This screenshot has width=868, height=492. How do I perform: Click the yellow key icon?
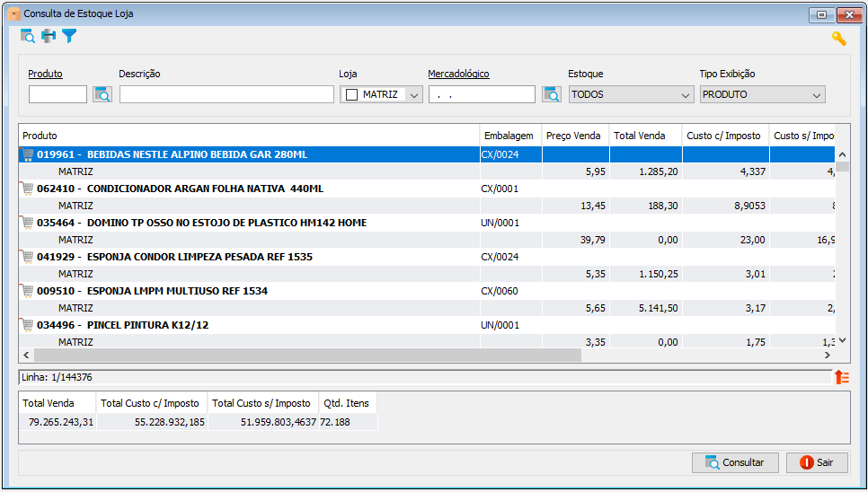838,38
